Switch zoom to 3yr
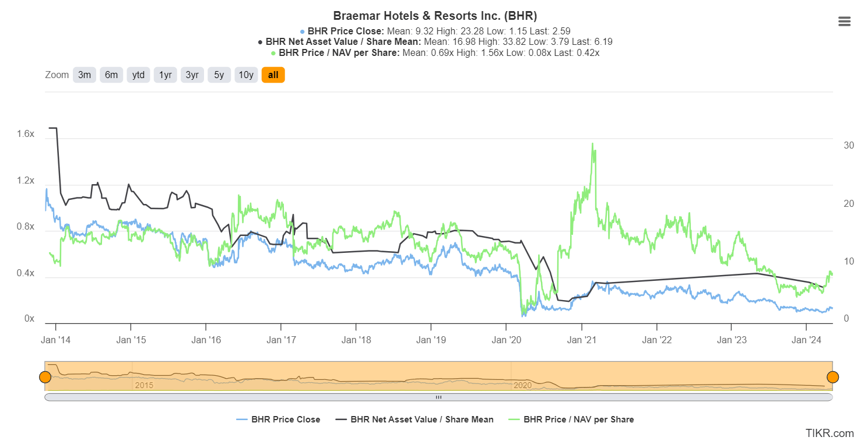Viewport: 868px width, 444px height. pyautogui.click(x=192, y=75)
